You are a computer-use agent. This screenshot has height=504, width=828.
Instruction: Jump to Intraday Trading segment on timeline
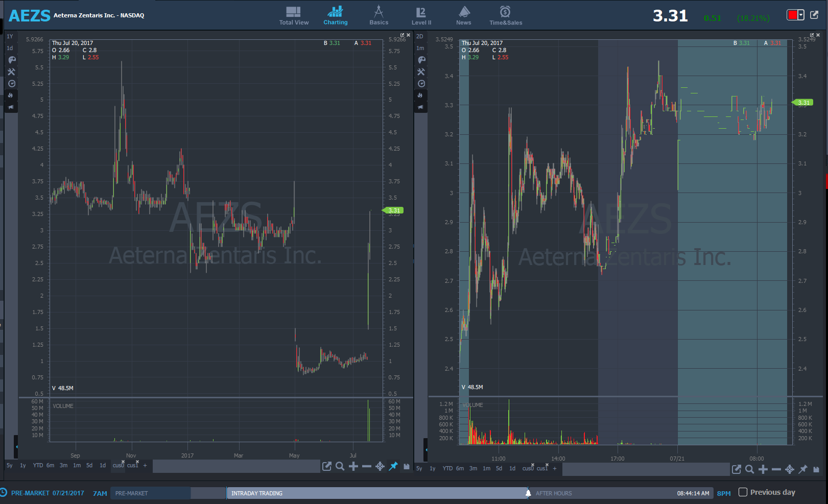pyautogui.click(x=376, y=493)
